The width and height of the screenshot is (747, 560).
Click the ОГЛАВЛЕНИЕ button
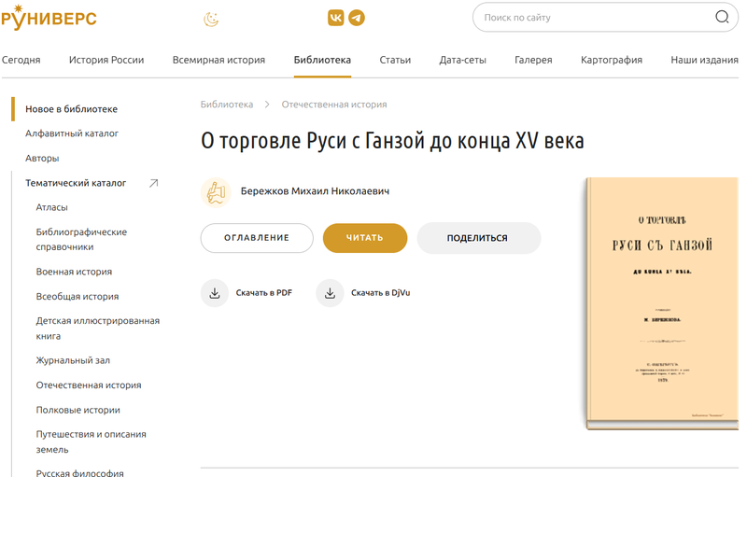[257, 238]
